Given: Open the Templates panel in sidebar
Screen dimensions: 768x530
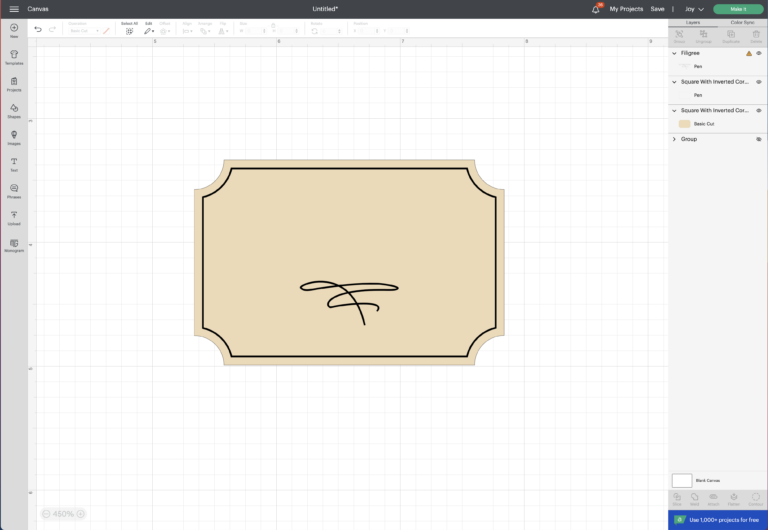Looking at the screenshot, I should pyautogui.click(x=14, y=56).
